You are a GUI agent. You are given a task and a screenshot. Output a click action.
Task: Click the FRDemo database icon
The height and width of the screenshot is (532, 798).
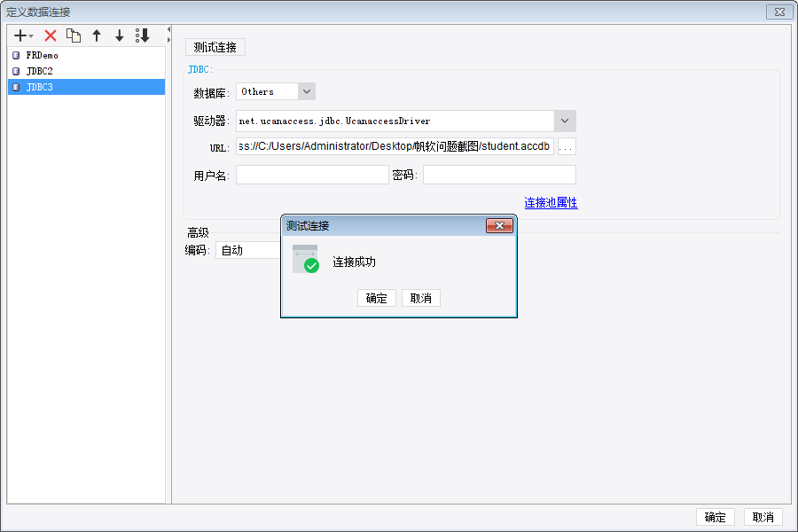click(16, 55)
